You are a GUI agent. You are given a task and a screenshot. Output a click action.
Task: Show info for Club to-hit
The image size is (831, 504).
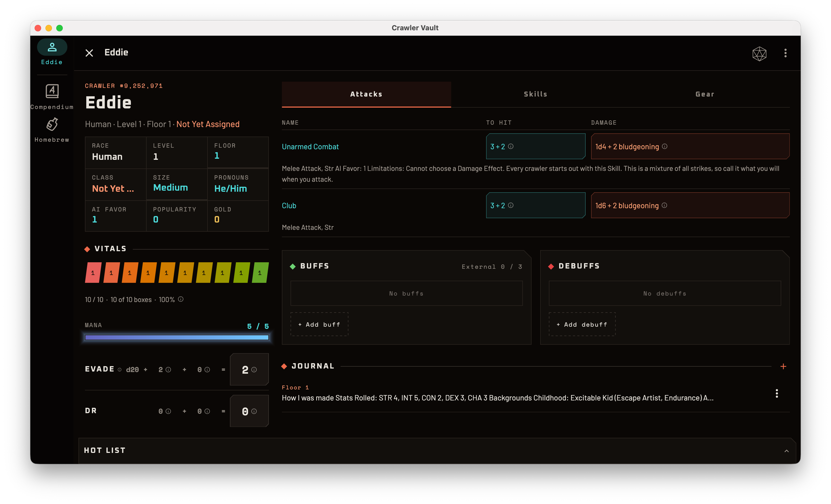tap(511, 205)
